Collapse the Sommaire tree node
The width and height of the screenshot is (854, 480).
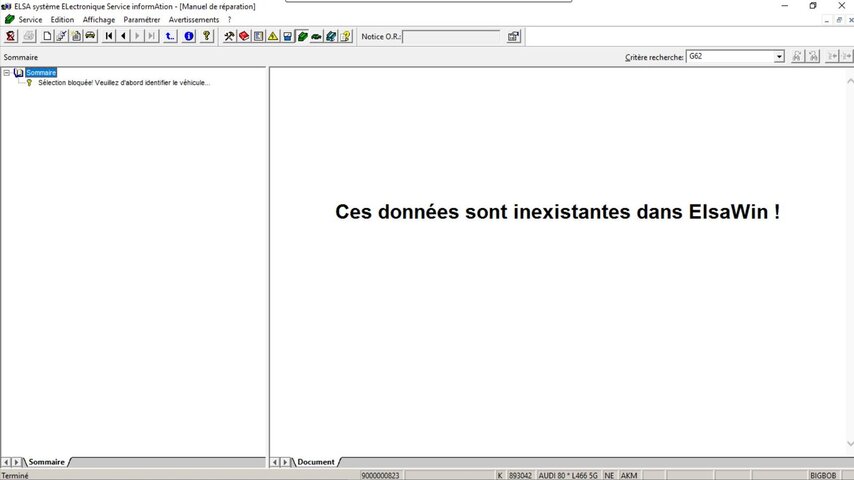(7, 72)
